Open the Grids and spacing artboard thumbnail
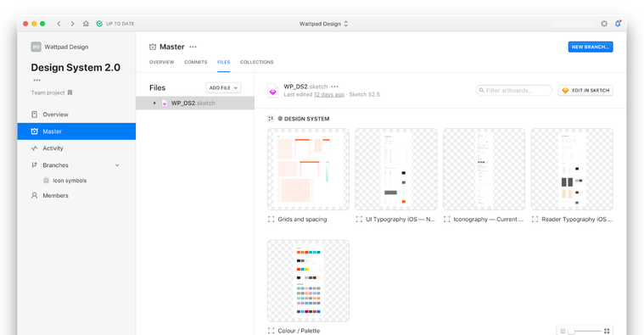This screenshot has height=335, width=644. pyautogui.click(x=309, y=169)
